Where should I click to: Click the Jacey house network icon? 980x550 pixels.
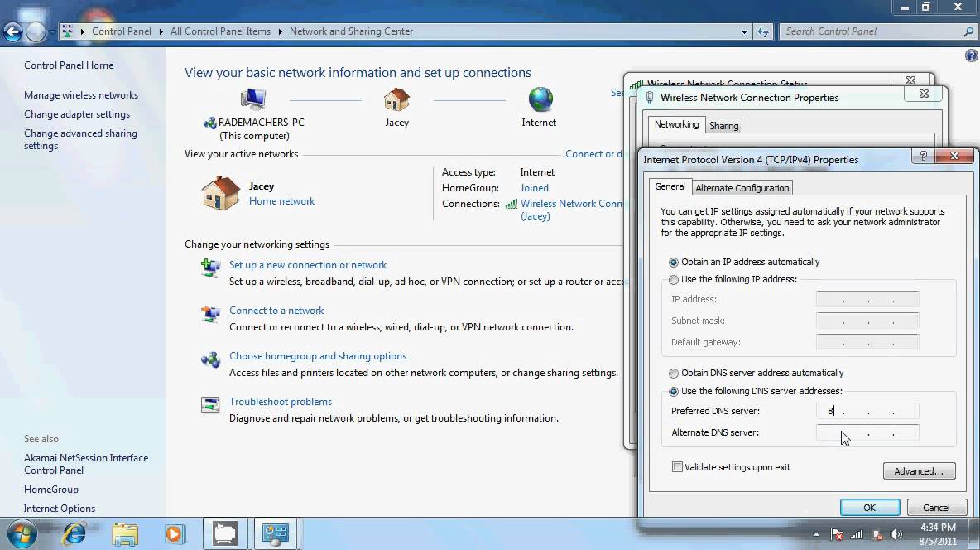(x=396, y=100)
